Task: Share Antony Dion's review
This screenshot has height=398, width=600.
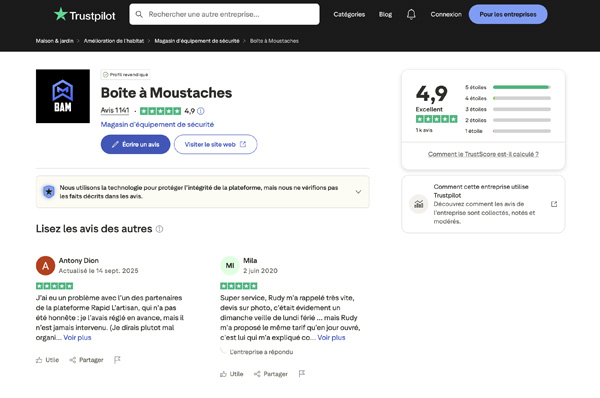Action: 86,360
